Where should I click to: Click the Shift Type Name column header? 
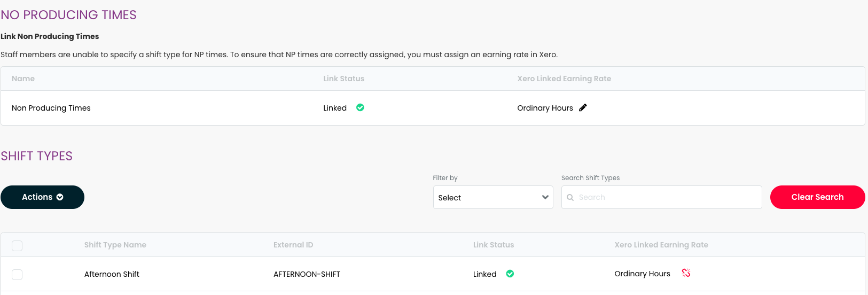click(115, 245)
